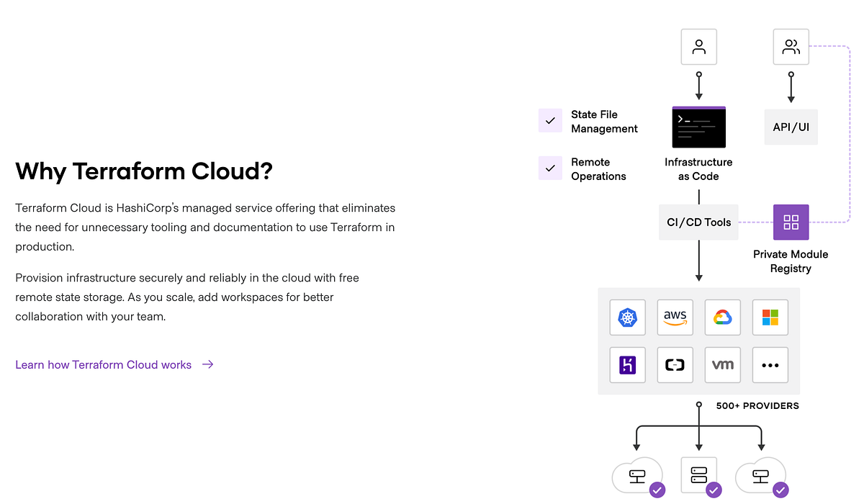Click the leftmost cloud server illustration

click(636, 475)
